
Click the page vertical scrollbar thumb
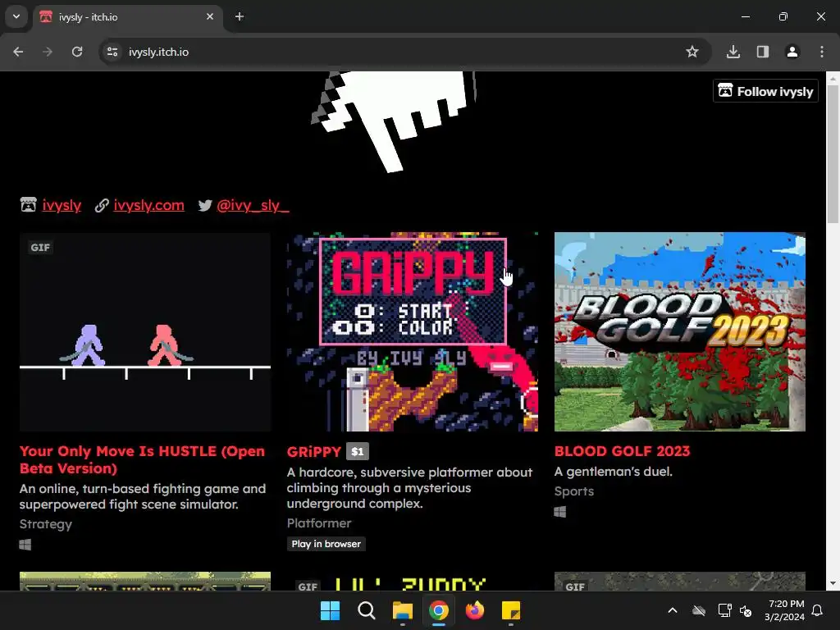click(833, 153)
